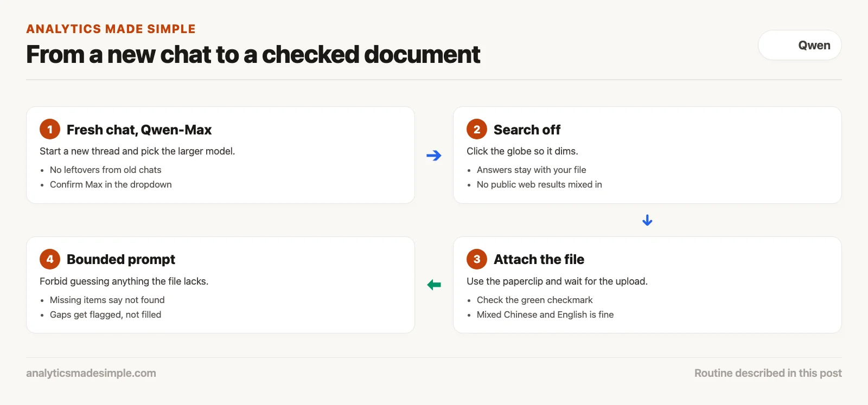Click the bullet 'Mixed Chinese and English is fine'
Viewport: 868px width, 405px height.
pos(545,314)
